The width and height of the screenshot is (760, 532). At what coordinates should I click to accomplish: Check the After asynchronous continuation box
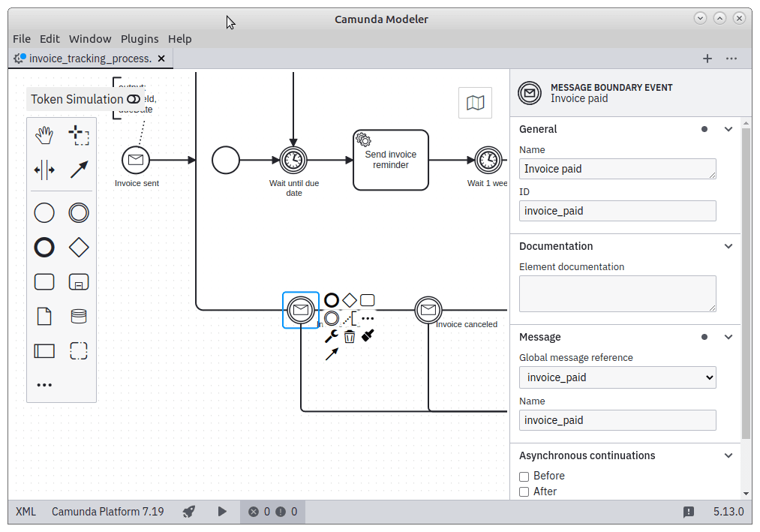tap(524, 491)
